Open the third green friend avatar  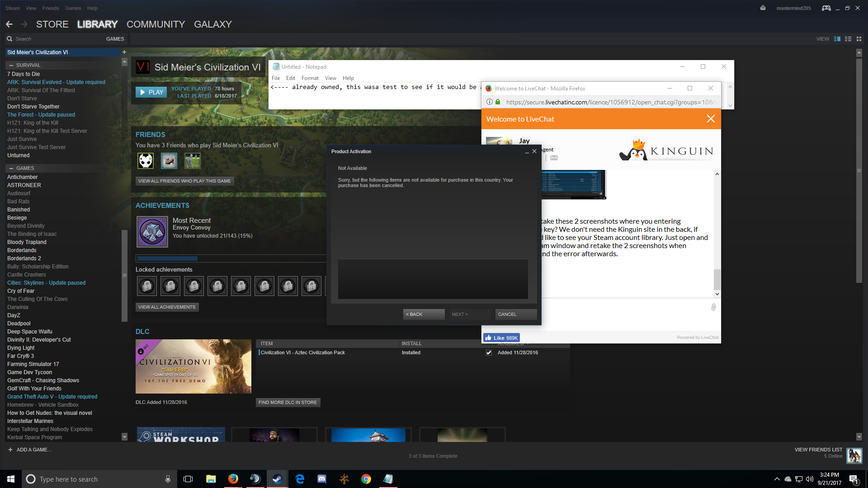click(193, 161)
